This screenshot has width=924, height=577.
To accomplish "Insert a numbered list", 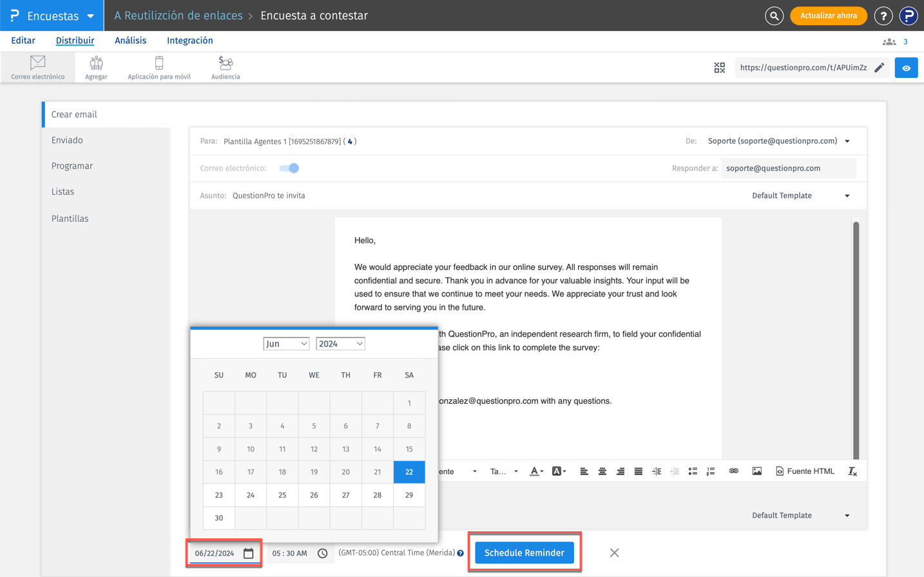I will click(x=711, y=471).
